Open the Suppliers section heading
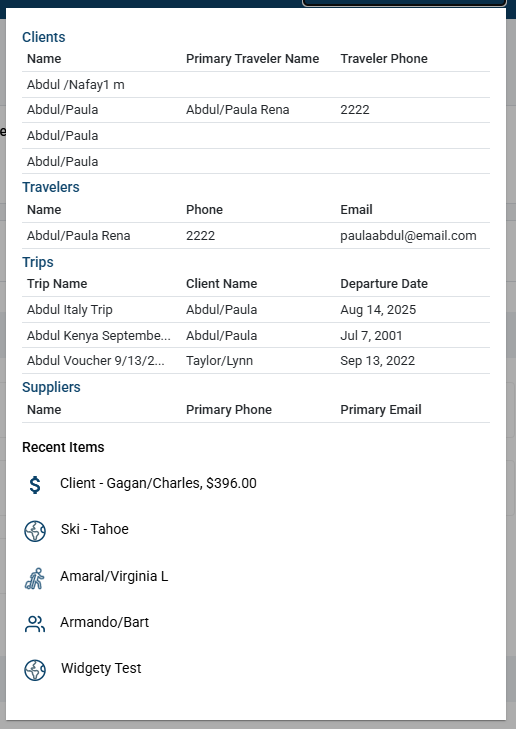Image resolution: width=516 pixels, height=729 pixels. point(51,387)
